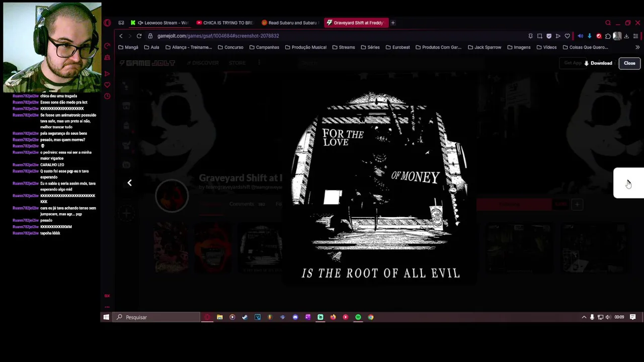Open Google Chrome from the taskbar
Viewport: 644px width, 362px height.
[371, 317]
